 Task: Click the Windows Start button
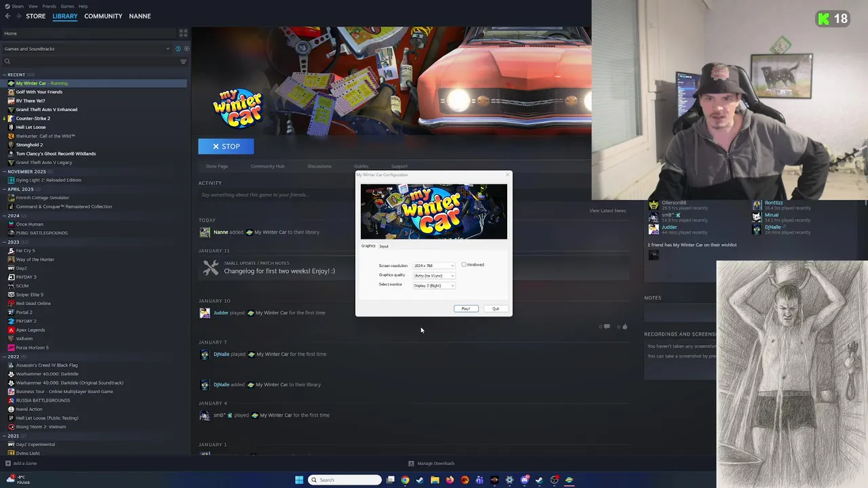pyautogui.click(x=299, y=480)
